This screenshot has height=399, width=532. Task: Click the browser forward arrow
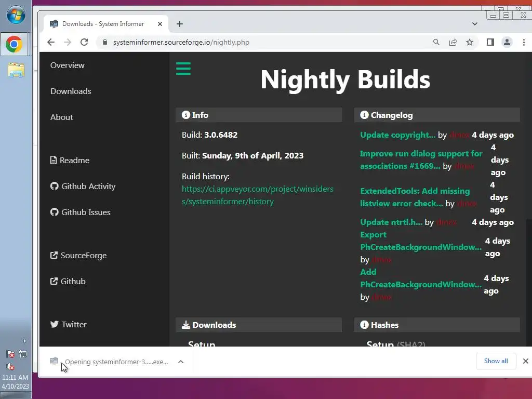click(68, 43)
